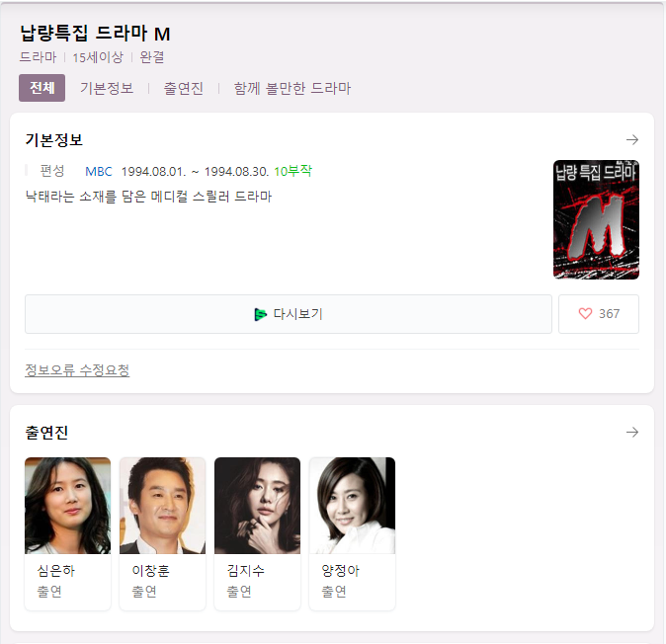The width and height of the screenshot is (666, 644).
Task: Click the 김지수 name link
Action: (245, 571)
